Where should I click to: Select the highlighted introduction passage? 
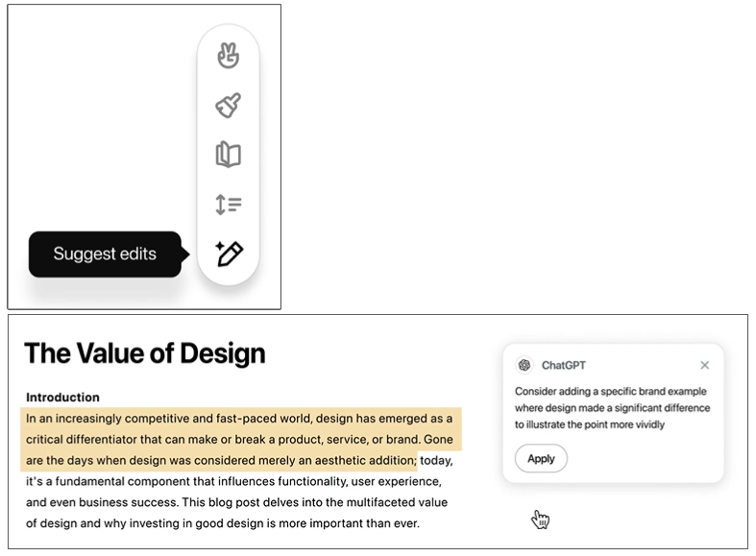click(x=240, y=439)
